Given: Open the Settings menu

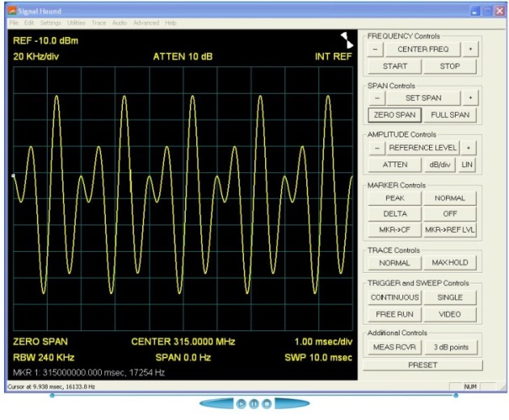Looking at the screenshot, I should (50, 23).
